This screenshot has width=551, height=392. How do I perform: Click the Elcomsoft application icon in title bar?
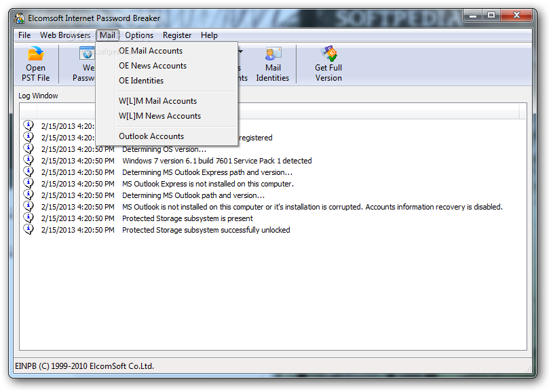pos(20,18)
